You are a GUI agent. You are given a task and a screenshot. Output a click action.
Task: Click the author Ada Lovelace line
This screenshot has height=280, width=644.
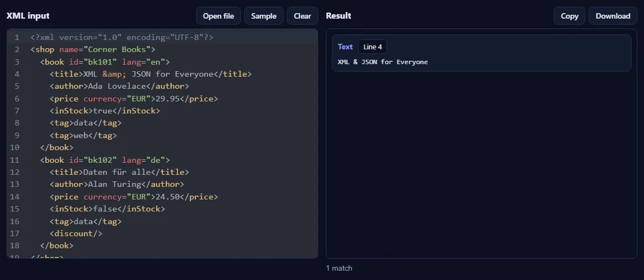pos(119,87)
